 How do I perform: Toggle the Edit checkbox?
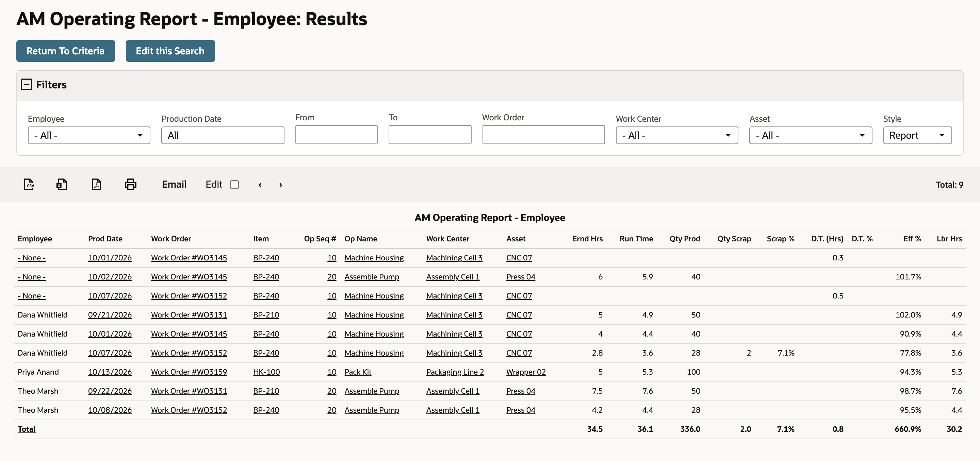coord(234,185)
